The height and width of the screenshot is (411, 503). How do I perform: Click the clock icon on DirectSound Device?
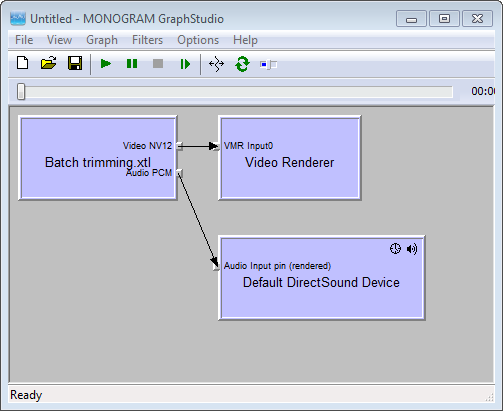pyautogui.click(x=395, y=249)
